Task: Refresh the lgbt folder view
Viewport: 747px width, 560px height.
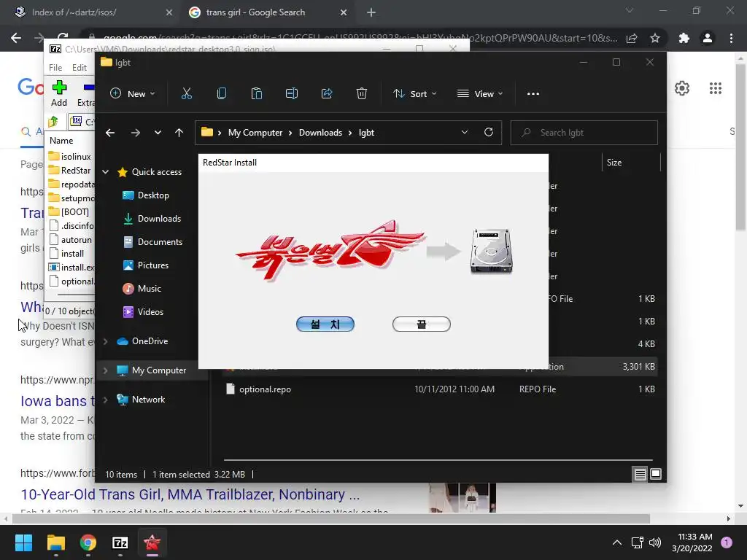Action: 489,133
